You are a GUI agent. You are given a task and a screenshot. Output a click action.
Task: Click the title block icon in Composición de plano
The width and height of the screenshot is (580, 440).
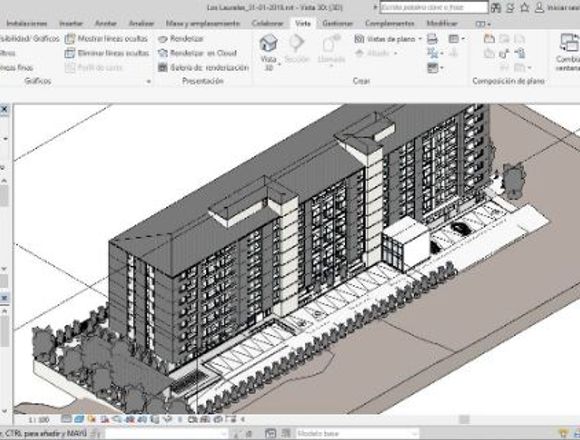[x=504, y=39]
